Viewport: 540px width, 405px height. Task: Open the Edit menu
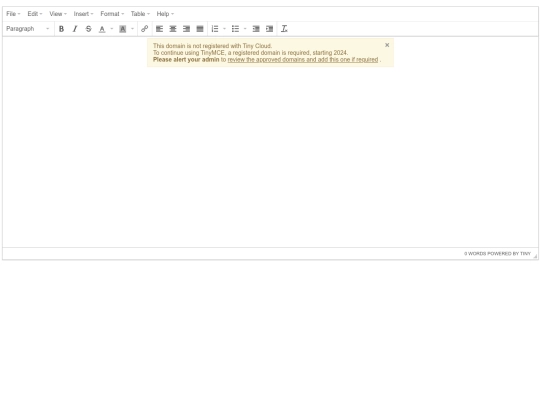[x=35, y=14]
